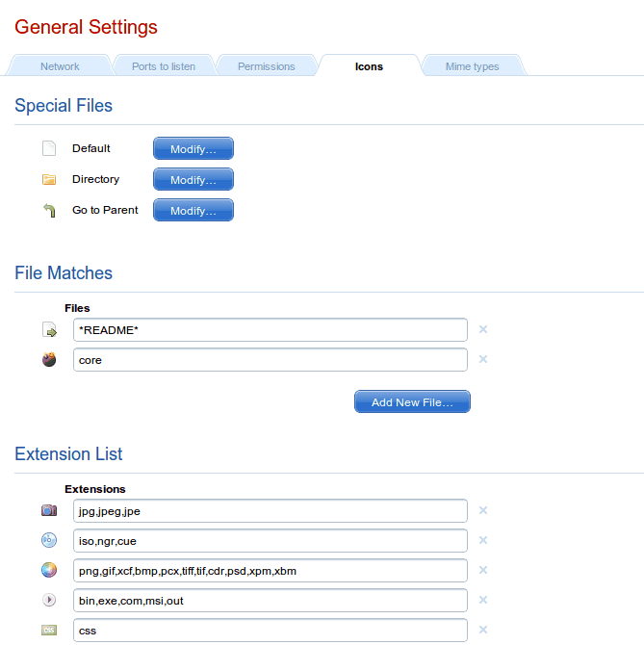644x645 pixels.
Task: Click the README file match icon
Action: (49, 330)
